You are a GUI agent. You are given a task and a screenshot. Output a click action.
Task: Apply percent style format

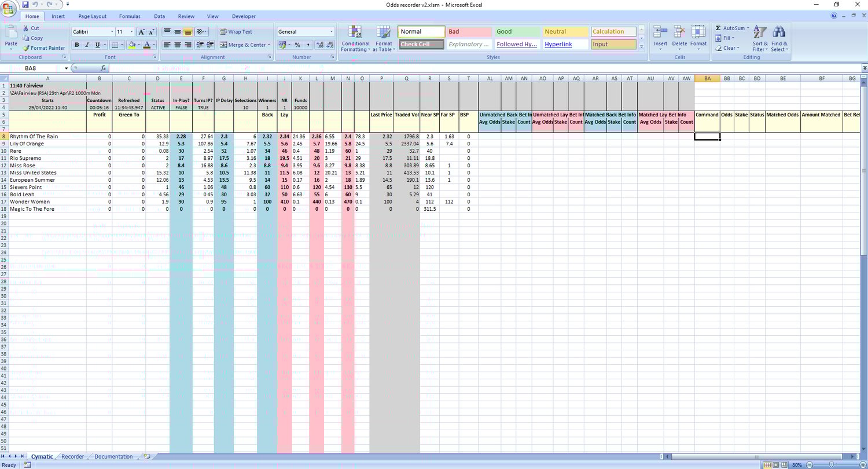(297, 45)
